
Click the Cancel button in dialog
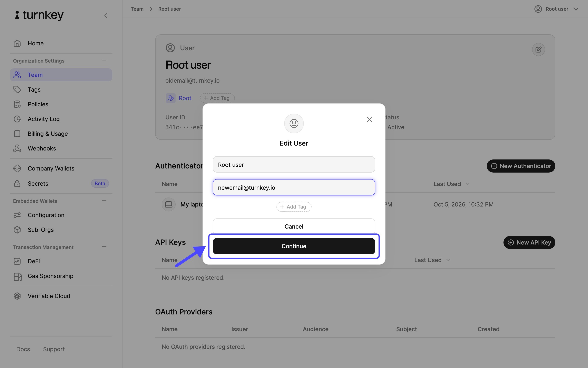click(x=294, y=226)
